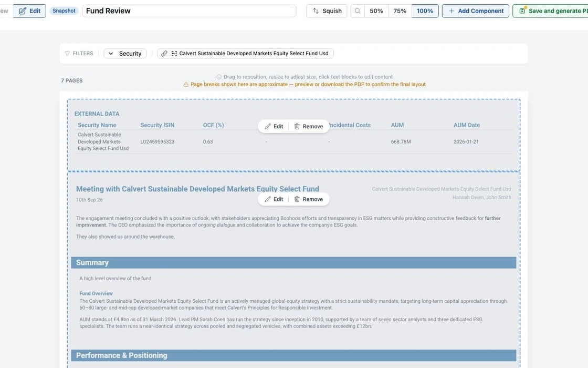
Task: Set zoom to 100%
Action: point(425,11)
